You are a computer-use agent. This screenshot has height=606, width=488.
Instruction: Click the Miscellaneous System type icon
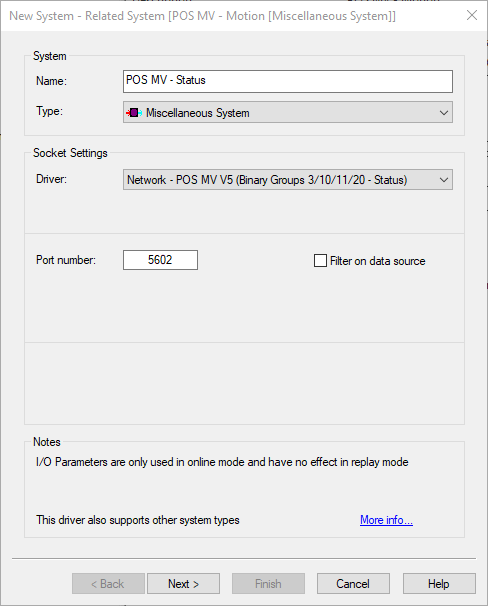click(134, 113)
